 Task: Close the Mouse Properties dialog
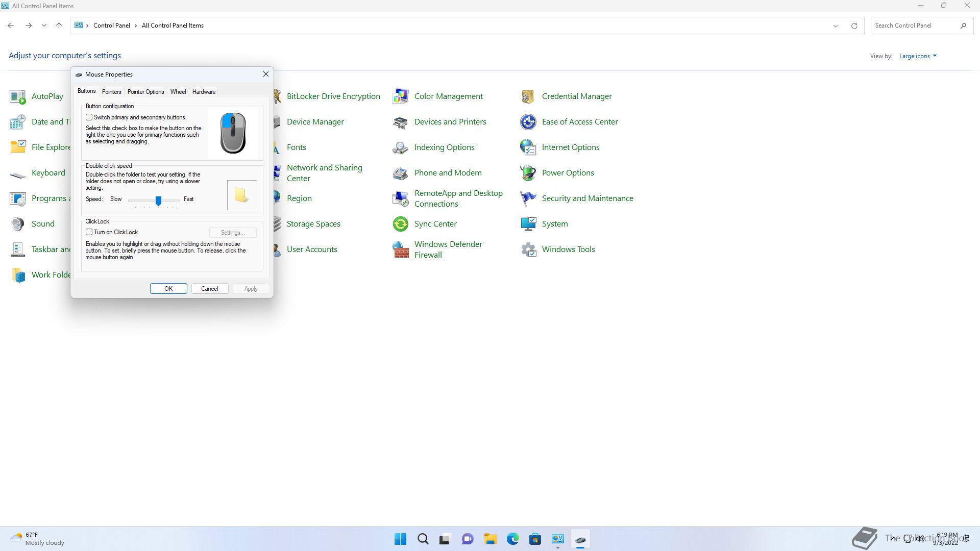266,74
